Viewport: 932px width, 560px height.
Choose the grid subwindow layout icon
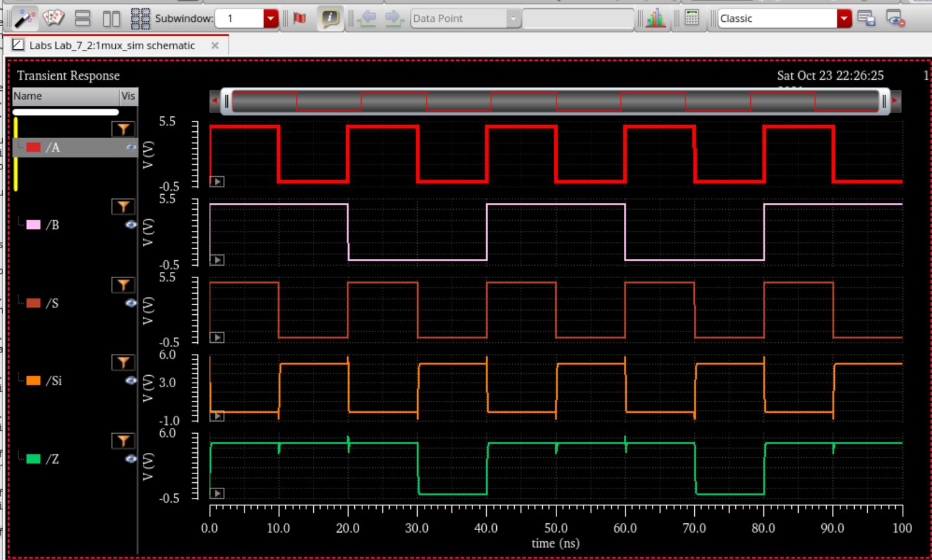(x=140, y=19)
